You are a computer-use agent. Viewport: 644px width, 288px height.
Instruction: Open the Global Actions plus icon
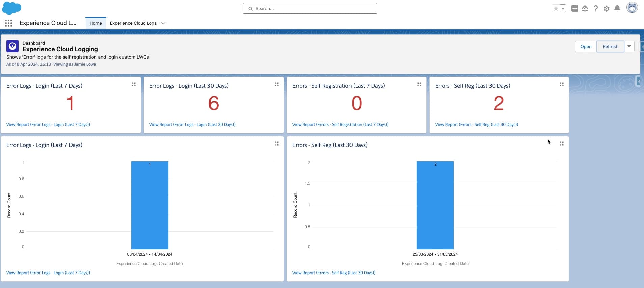click(x=575, y=9)
